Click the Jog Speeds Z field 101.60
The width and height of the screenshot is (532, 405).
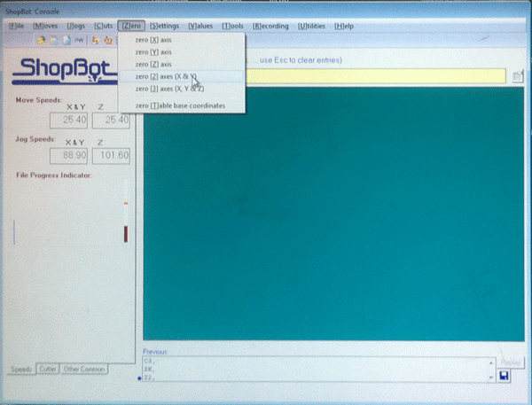tap(112, 156)
